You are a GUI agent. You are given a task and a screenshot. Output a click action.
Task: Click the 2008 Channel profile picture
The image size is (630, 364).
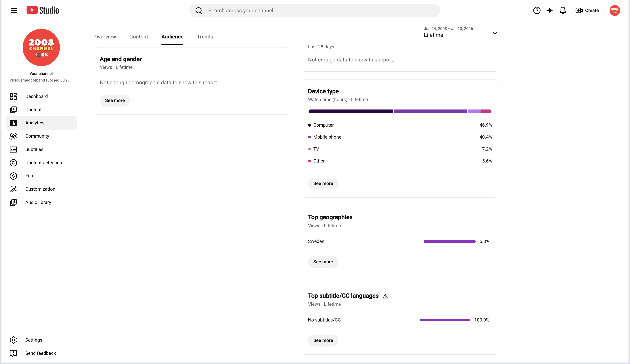tap(41, 47)
